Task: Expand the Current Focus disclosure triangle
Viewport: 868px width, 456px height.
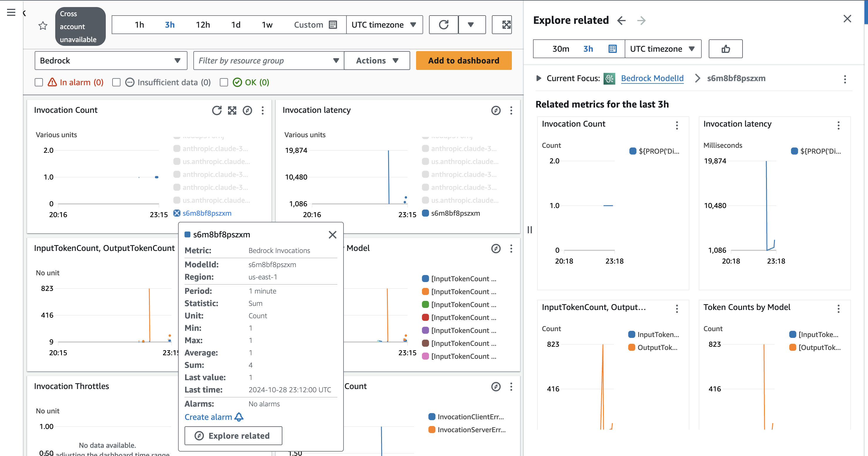Action: pyautogui.click(x=538, y=78)
